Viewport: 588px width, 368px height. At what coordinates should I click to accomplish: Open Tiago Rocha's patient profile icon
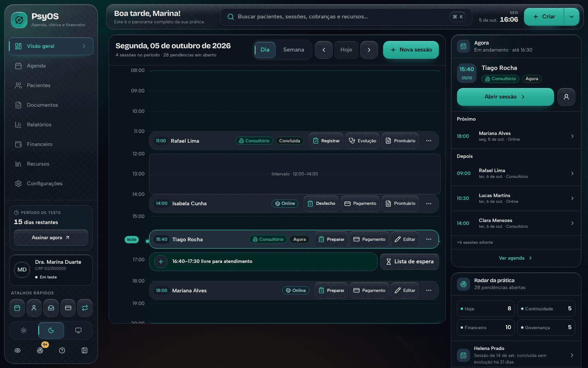pos(566,97)
